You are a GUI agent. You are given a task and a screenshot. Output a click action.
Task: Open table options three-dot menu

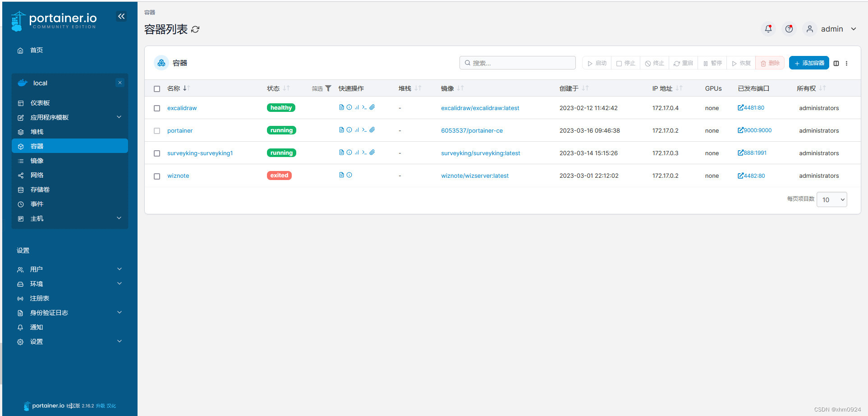coord(846,63)
